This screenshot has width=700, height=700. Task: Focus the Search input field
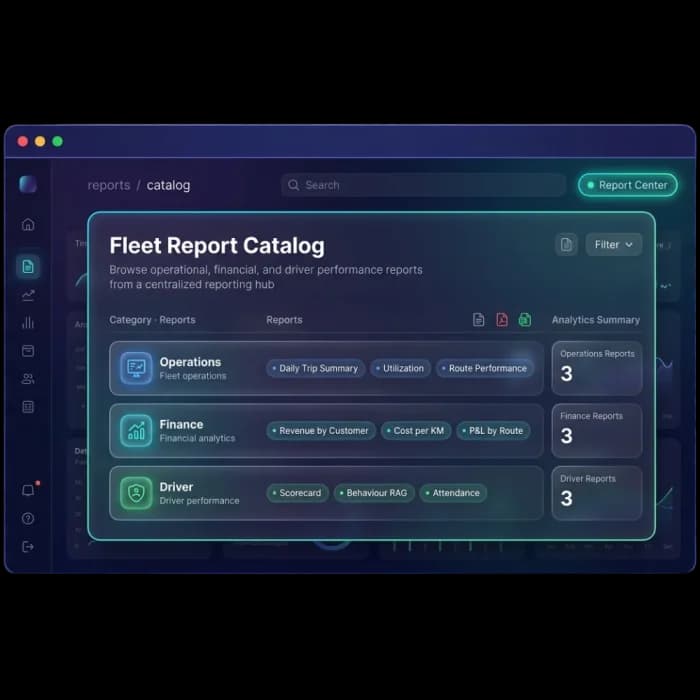(x=423, y=185)
